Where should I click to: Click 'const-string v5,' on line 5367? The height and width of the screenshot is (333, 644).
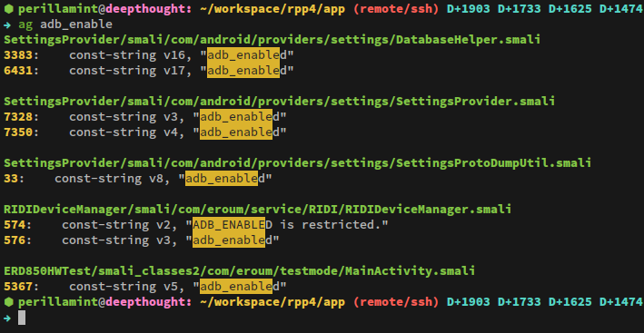tap(127, 286)
